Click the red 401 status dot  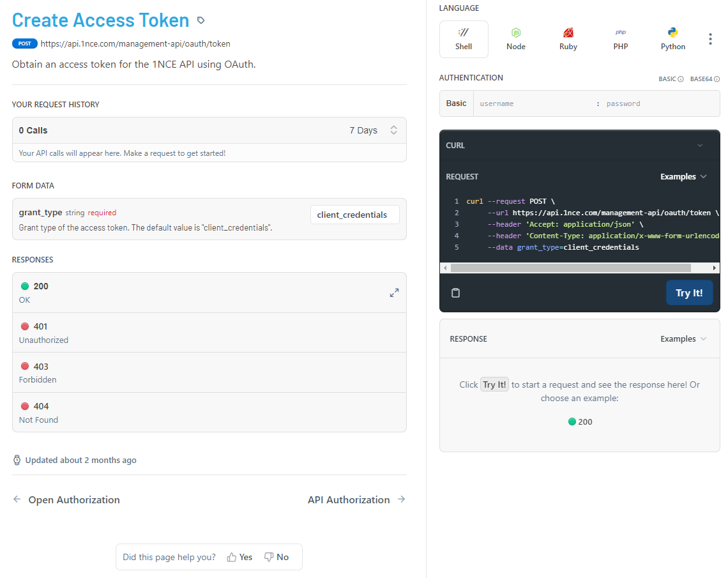click(x=25, y=326)
